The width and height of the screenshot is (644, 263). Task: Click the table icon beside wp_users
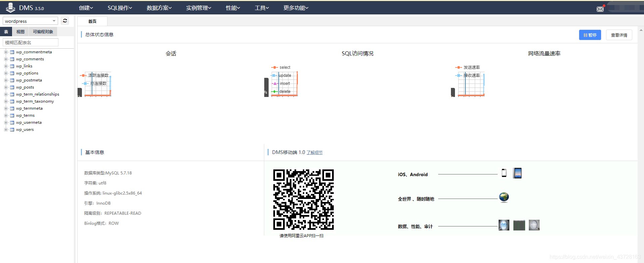tap(12, 129)
